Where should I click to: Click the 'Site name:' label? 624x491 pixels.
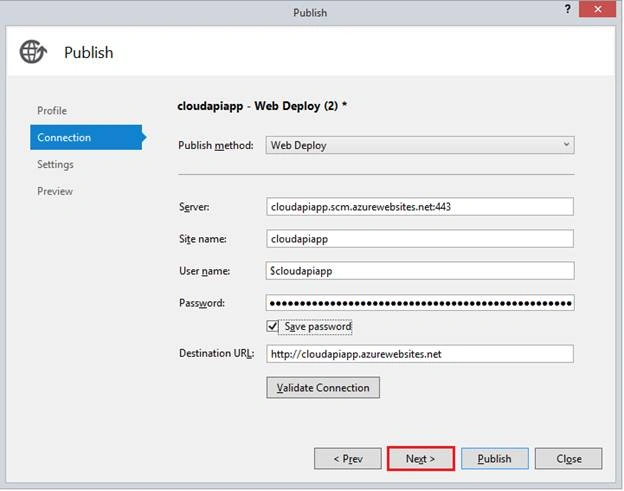(x=203, y=239)
